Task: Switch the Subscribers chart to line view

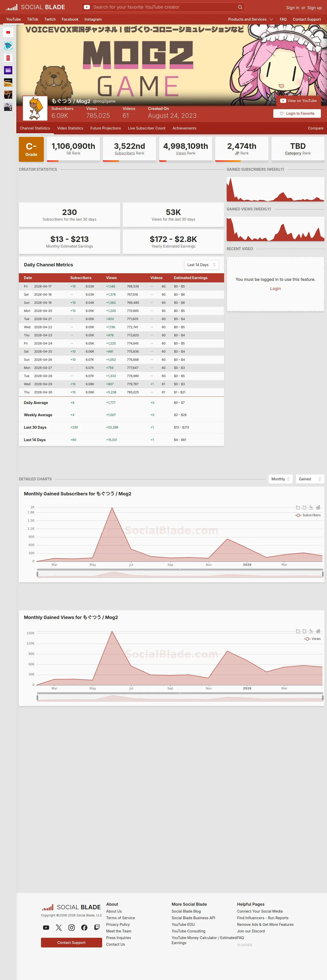Action: 311,508
